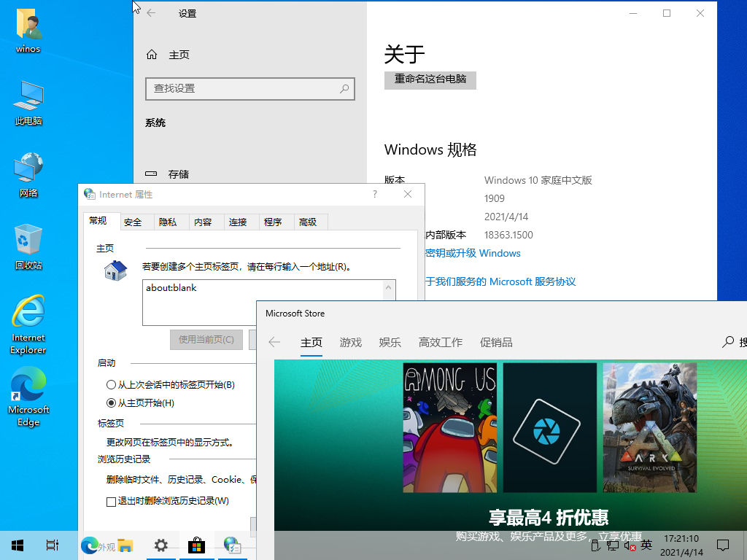Click the about:blank homepage text box

(x=263, y=303)
